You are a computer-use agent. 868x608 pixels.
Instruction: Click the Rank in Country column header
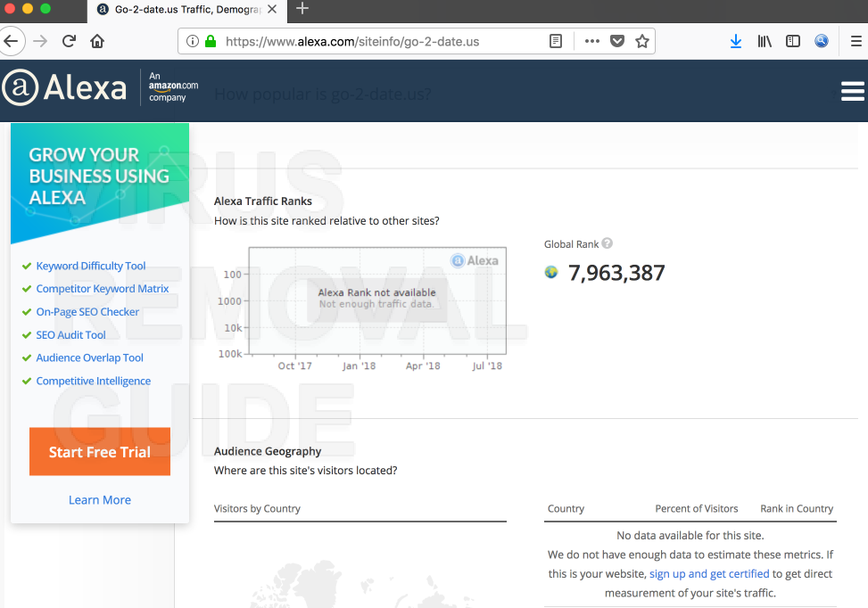tap(797, 508)
